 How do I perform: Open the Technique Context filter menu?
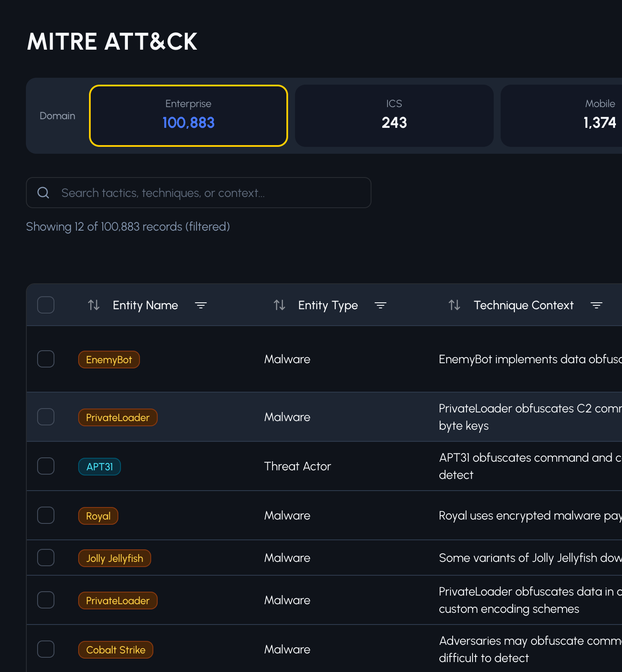(597, 305)
